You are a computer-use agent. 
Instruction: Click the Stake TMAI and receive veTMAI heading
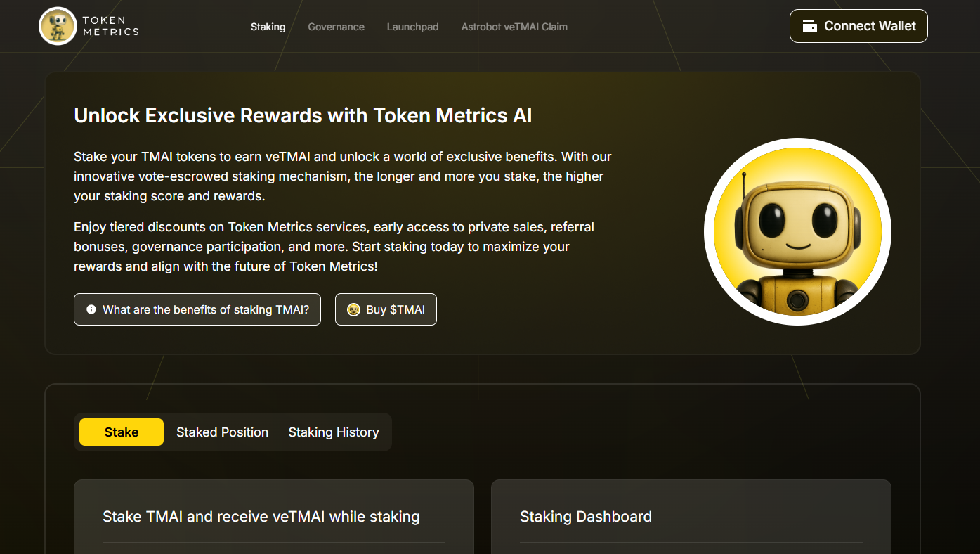coord(261,516)
